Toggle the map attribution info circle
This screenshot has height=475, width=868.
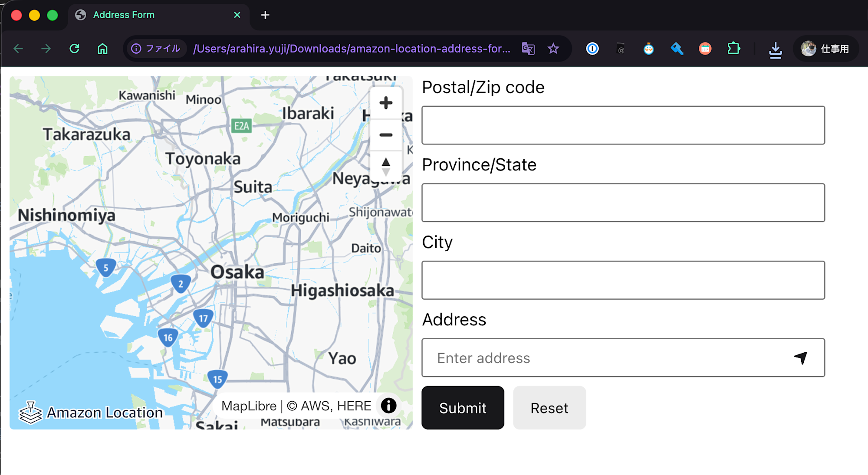(x=388, y=406)
